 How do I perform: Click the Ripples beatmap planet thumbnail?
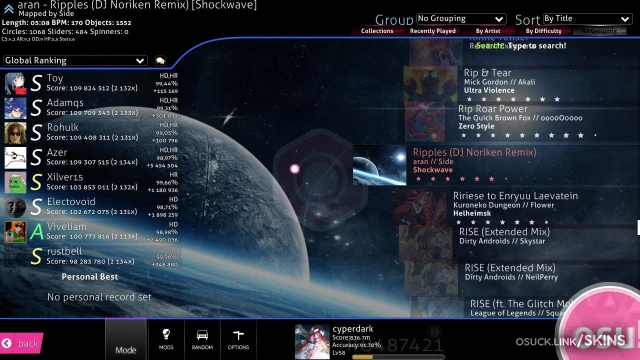click(x=380, y=165)
